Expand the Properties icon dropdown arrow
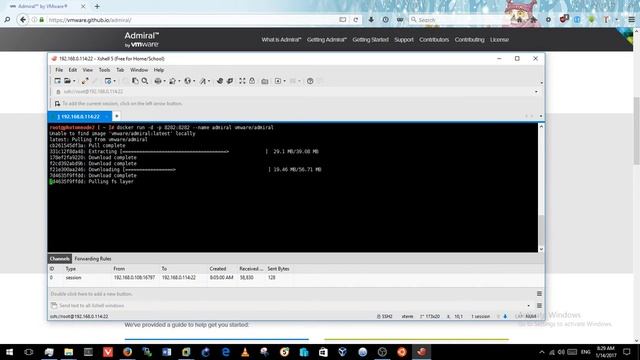640x360 pixels. [x=115, y=81]
